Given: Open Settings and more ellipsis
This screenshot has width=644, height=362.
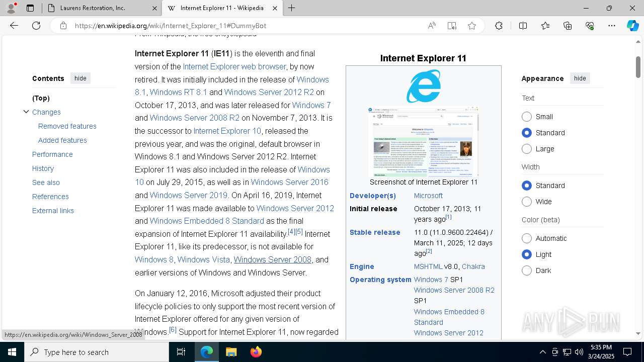Looking at the screenshot, I should click(612, 26).
